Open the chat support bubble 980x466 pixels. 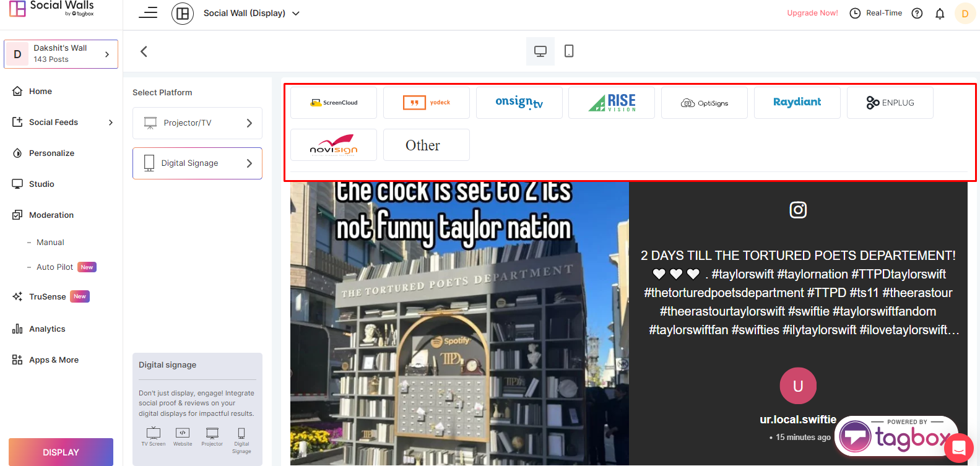[959, 447]
